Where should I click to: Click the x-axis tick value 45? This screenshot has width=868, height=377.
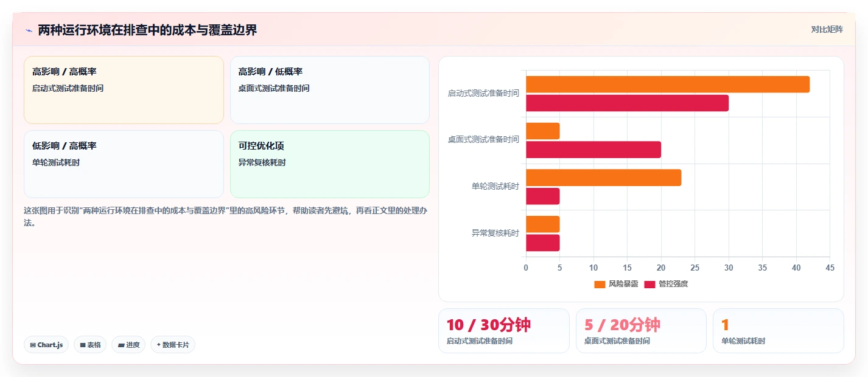[830, 268]
